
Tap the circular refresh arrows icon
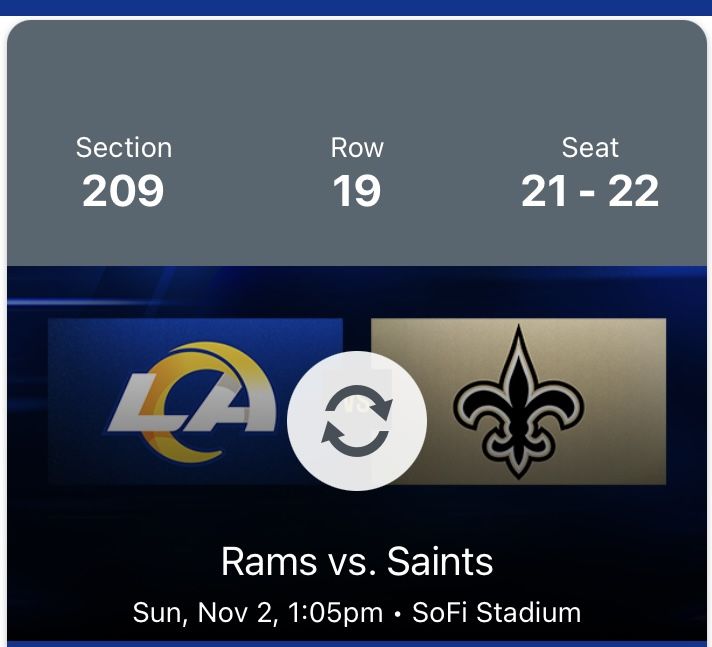(357, 420)
